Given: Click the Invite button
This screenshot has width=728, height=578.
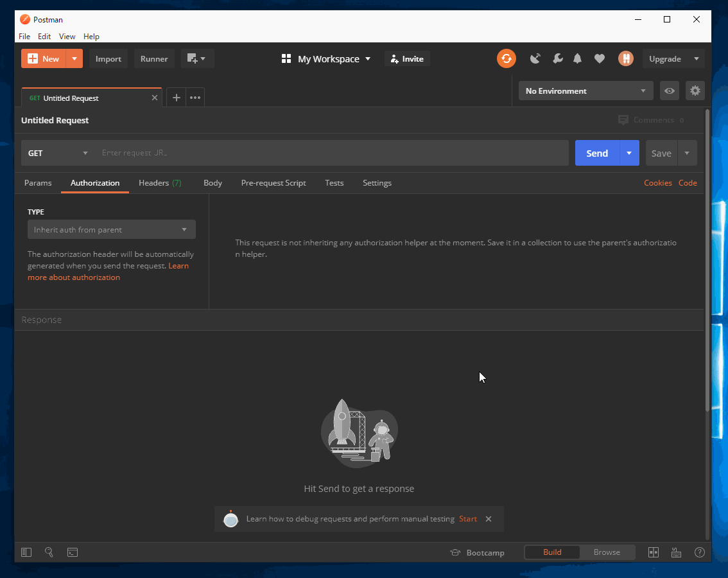Looking at the screenshot, I should click(407, 58).
